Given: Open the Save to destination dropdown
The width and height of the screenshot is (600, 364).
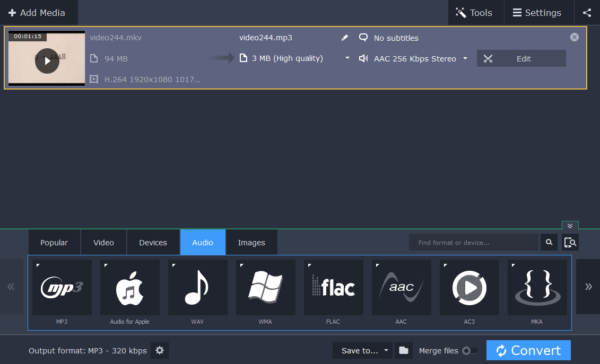Looking at the screenshot, I should tap(362, 350).
